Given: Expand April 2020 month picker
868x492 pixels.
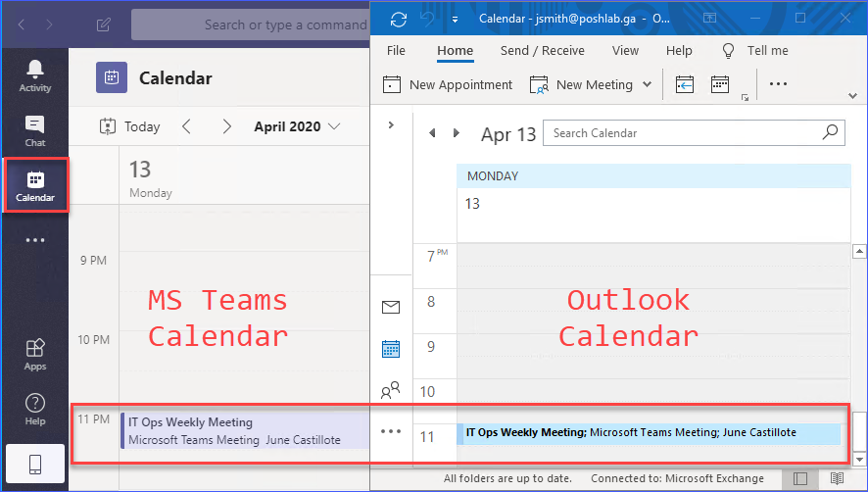Looking at the screenshot, I should [297, 126].
